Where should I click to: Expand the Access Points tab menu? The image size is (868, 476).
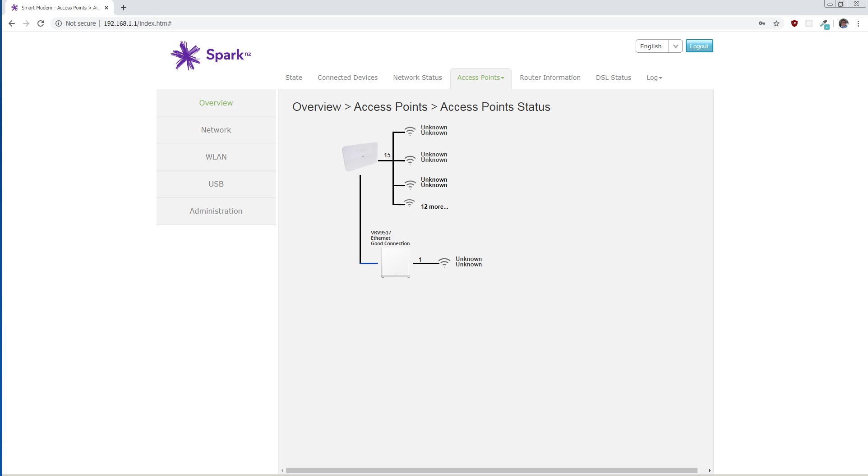coord(480,78)
